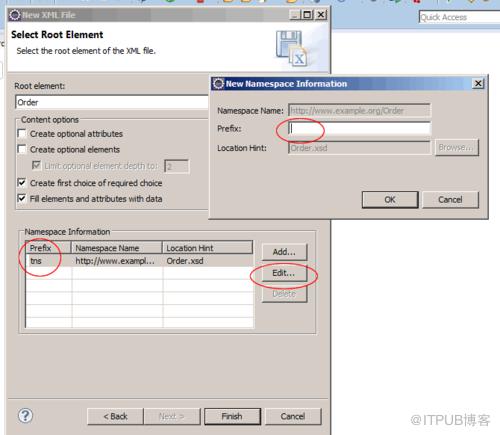The height and width of the screenshot is (435, 500).
Task: Close the New XML File window
Action: (321, 15)
